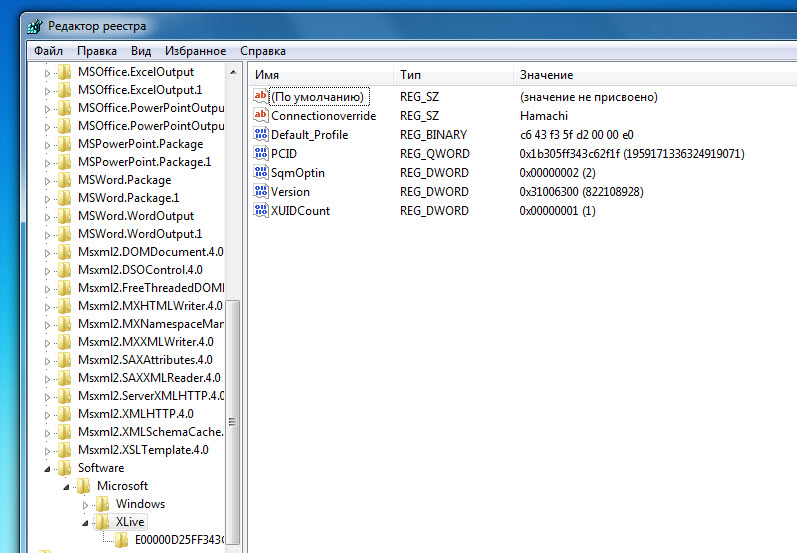Viewport: 797px width, 553px height.
Task: Expand the Msxml2.XSLTemplate.4.0 key
Action: (47, 451)
